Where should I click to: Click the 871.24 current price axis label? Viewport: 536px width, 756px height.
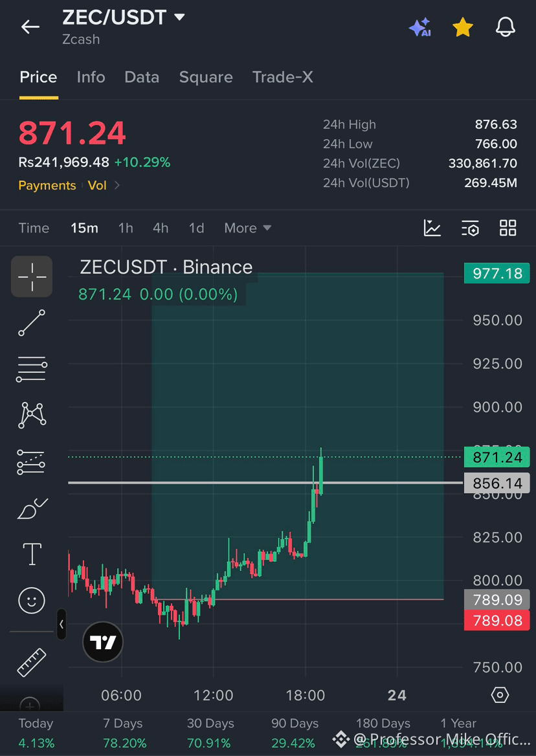pos(497,457)
